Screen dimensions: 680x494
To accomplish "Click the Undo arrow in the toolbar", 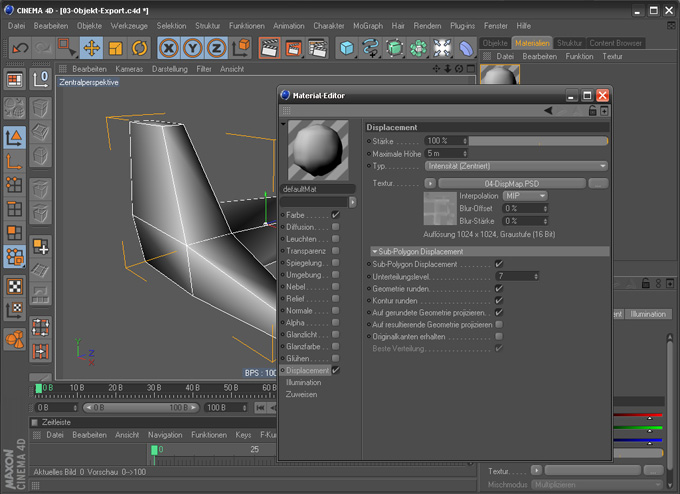I will pyautogui.click(x=19, y=47).
